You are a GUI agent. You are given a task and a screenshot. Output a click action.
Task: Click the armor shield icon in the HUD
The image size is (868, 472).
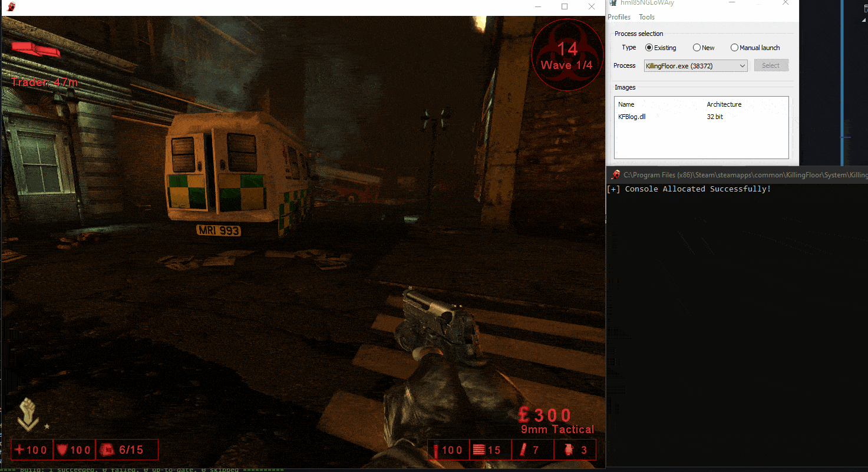(62, 450)
